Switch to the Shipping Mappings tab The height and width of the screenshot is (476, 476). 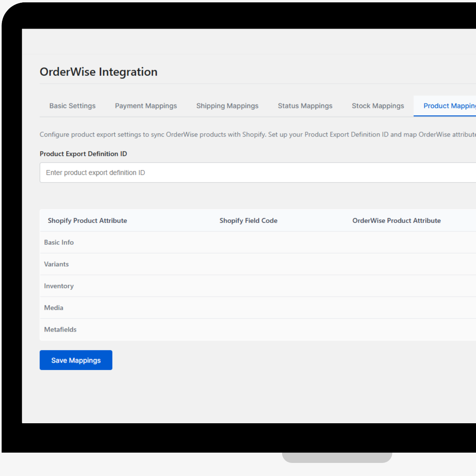[x=227, y=106]
